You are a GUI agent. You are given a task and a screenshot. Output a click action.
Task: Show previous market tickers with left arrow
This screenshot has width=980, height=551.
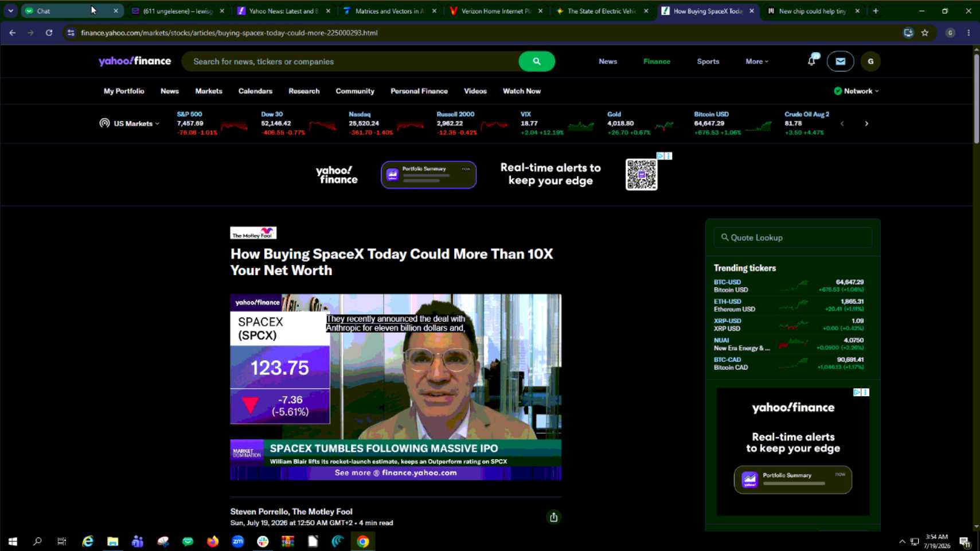[842, 123]
